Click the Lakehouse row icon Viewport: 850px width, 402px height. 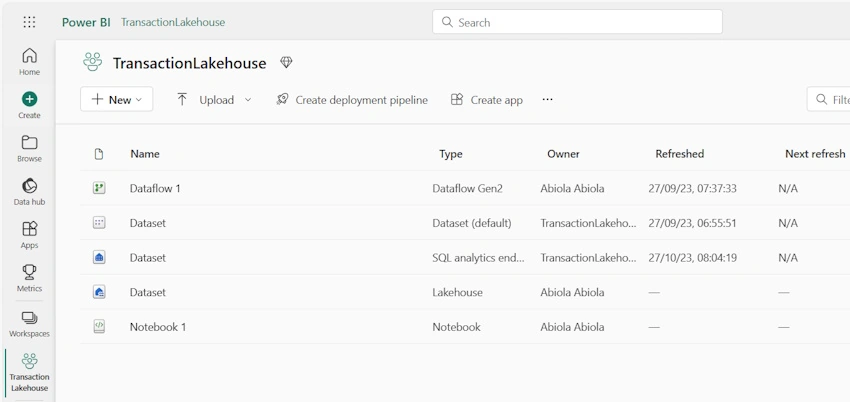coord(99,292)
